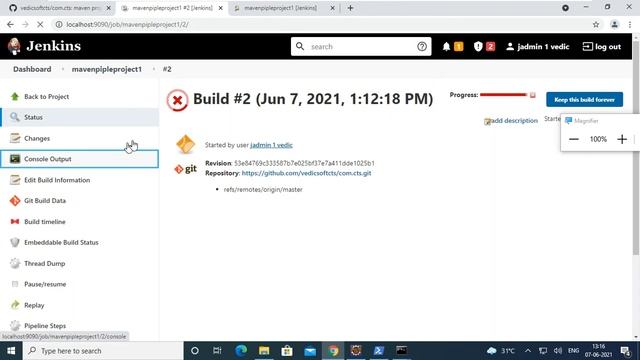Show hidden system tray icons chevron

coord(528,351)
